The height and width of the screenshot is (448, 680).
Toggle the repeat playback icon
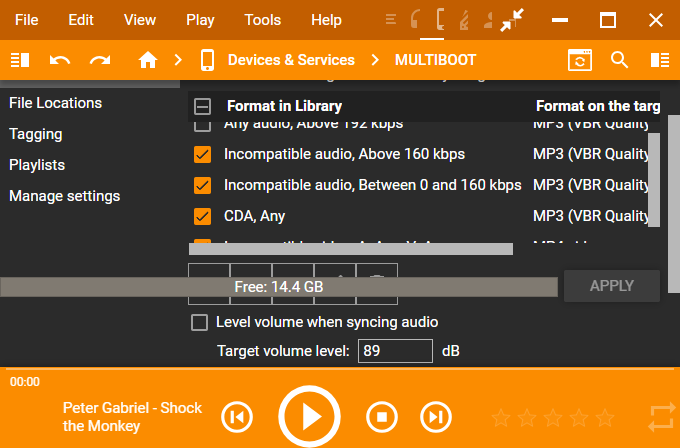tap(661, 416)
